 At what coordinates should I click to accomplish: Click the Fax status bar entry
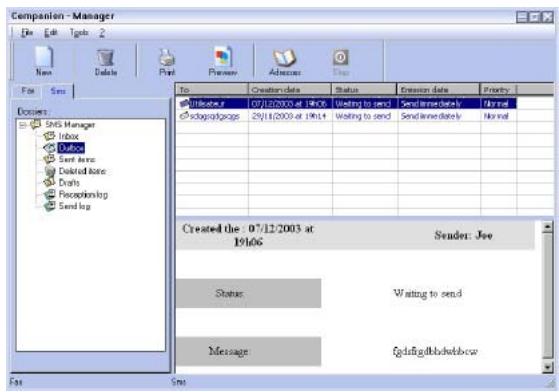(16, 382)
